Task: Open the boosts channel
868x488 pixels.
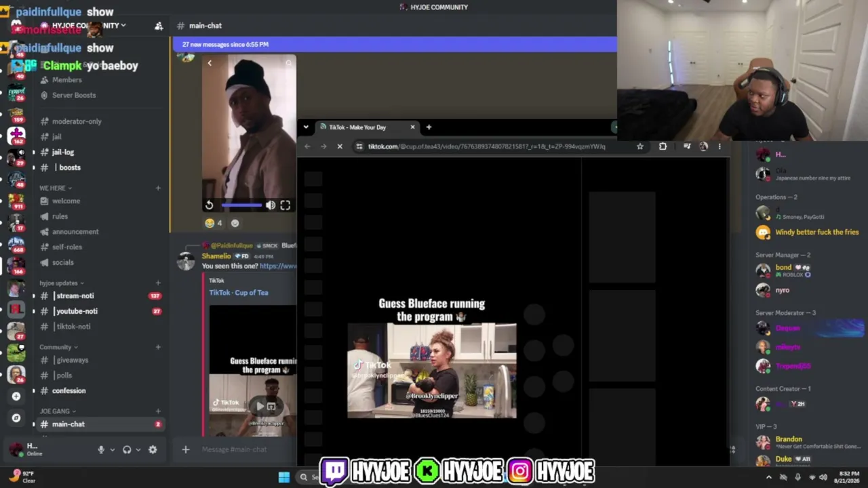Action: pyautogui.click(x=69, y=167)
